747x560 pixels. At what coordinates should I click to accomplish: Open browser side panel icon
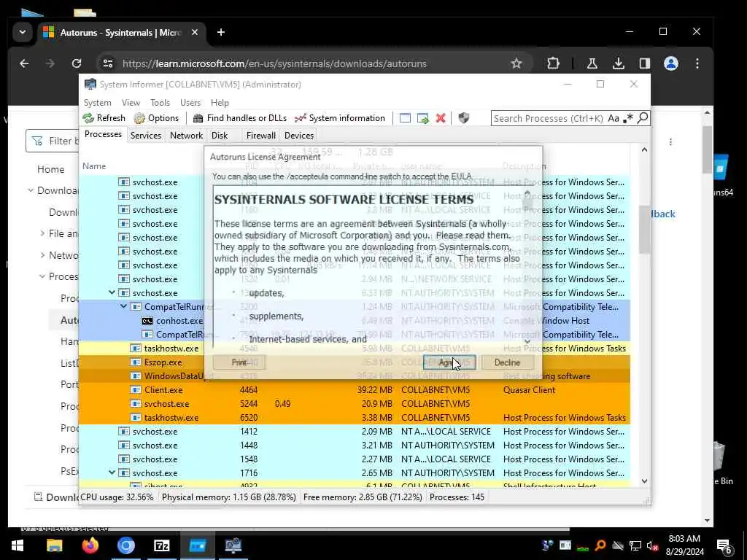coord(645,63)
